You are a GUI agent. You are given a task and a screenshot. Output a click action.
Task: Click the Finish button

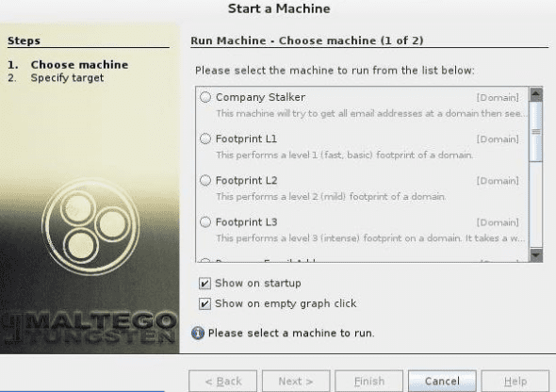coord(368,381)
